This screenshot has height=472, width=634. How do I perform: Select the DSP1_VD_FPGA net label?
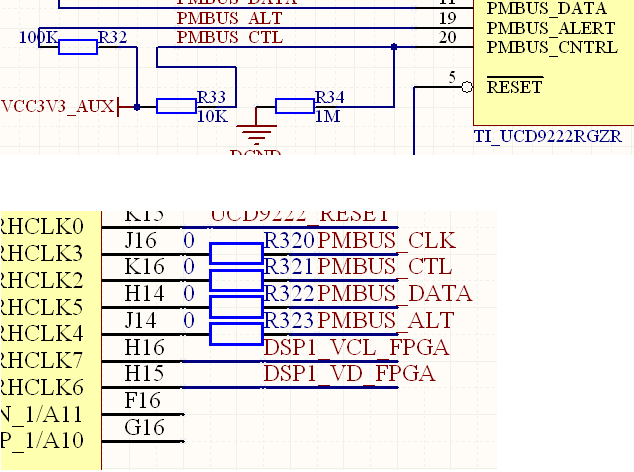(x=349, y=373)
